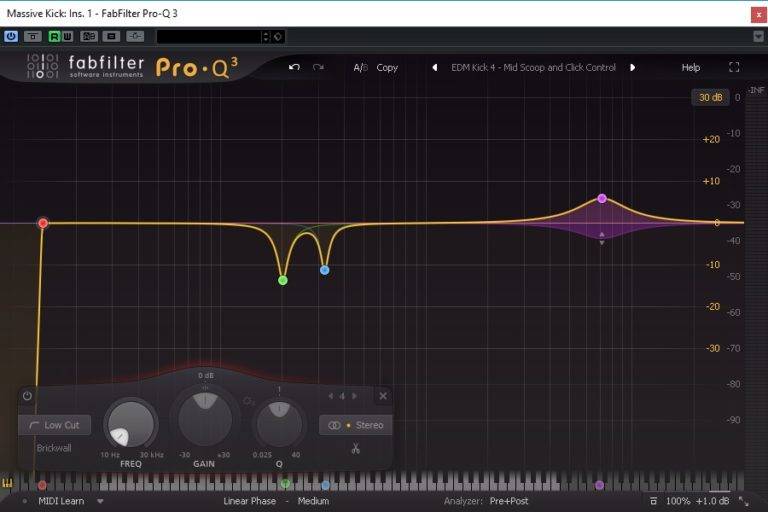This screenshot has width=768, height=512.
Task: Click the scissors split band icon
Action: [355, 449]
